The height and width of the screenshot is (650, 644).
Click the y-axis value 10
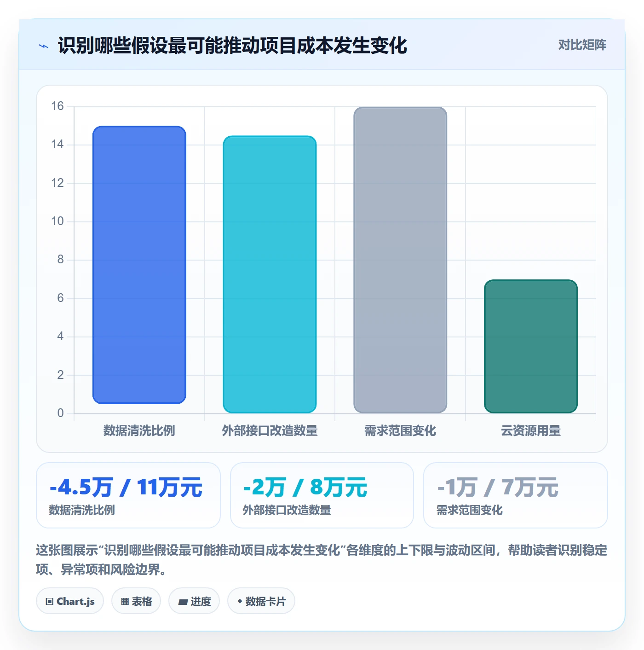coord(57,221)
